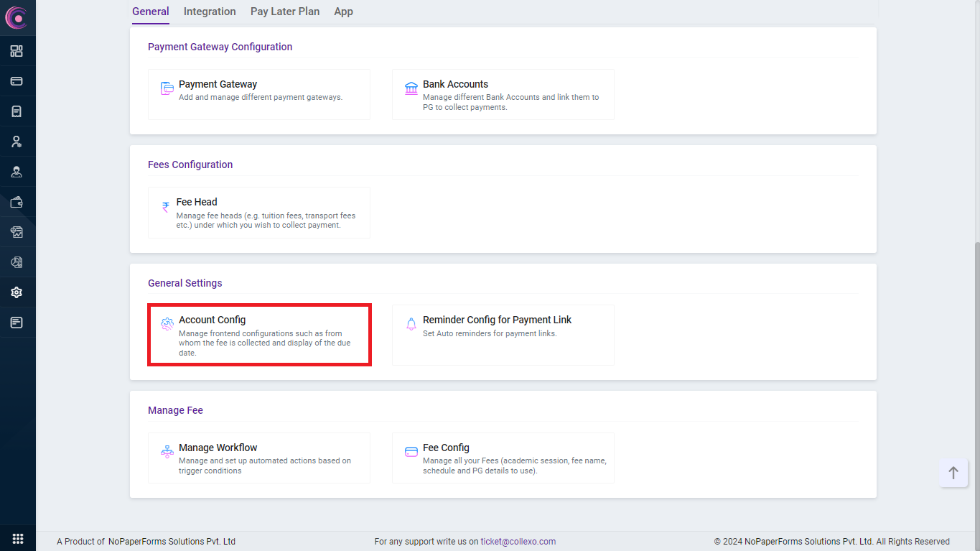Open the apps grid icon at sidebar bottom

(18, 539)
